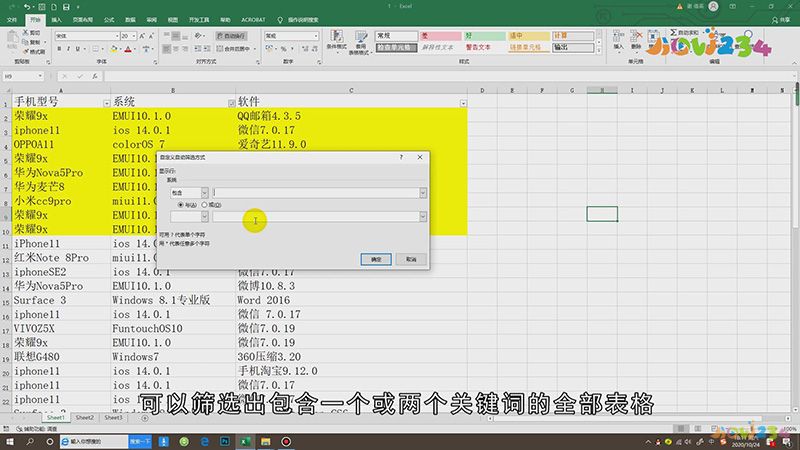This screenshot has height=450, width=800.
Task: Click Excel icon in Windows taskbar
Action: (245, 441)
